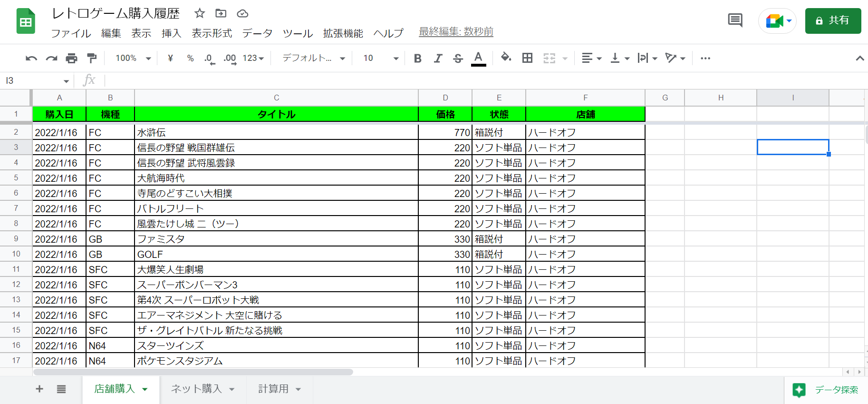The height and width of the screenshot is (404, 868).
Task: Open the データ menu
Action: point(257,33)
